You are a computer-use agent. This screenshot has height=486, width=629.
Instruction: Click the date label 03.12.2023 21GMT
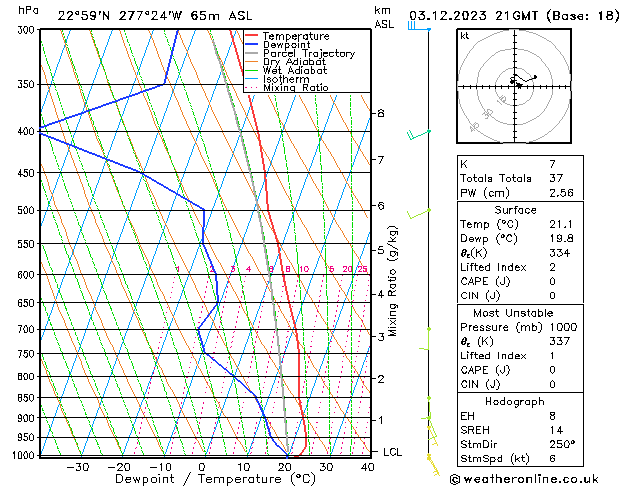click(x=473, y=16)
